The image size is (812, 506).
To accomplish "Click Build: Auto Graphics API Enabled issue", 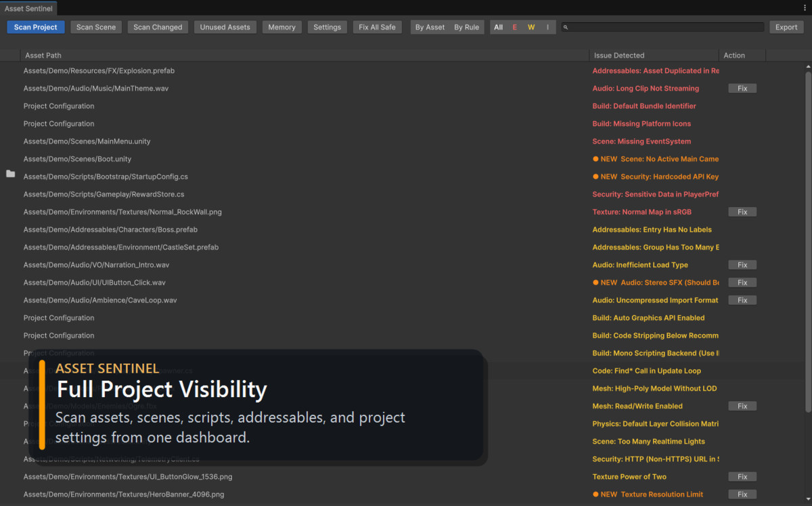I will pos(648,318).
